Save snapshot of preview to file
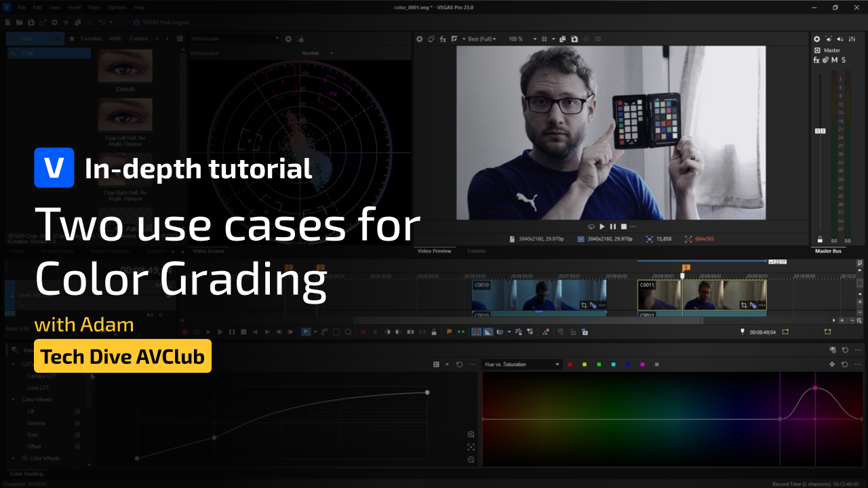Image resolution: width=868 pixels, height=488 pixels. pos(574,39)
